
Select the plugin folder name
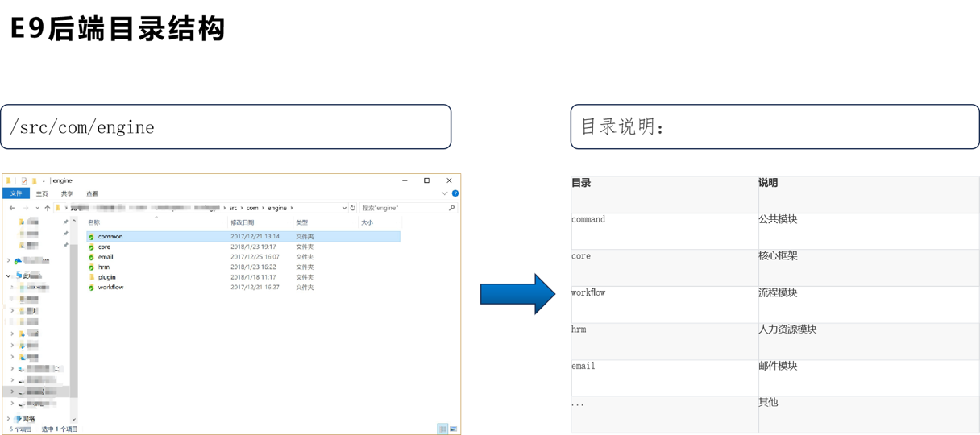pos(107,277)
